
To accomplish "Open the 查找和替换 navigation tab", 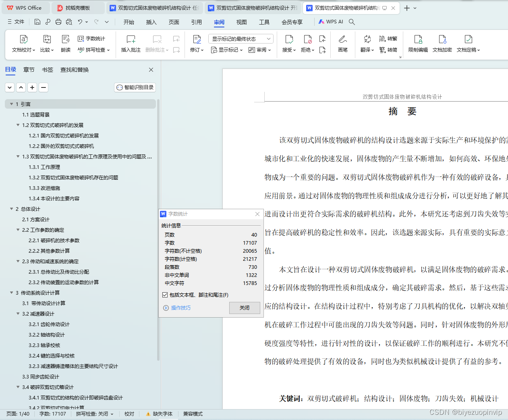I will coord(75,70).
